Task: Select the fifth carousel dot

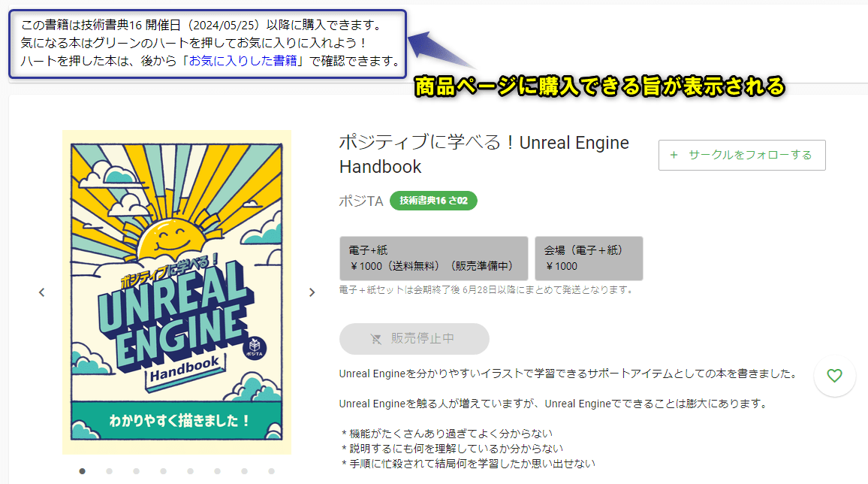Action: pos(191,471)
